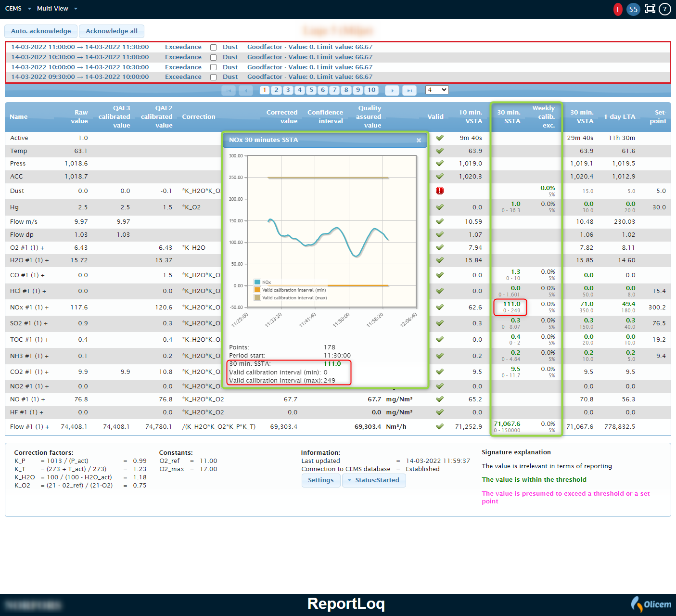
Task: Click the valid checkmark in the SO2 #1 row
Action: [x=439, y=323]
